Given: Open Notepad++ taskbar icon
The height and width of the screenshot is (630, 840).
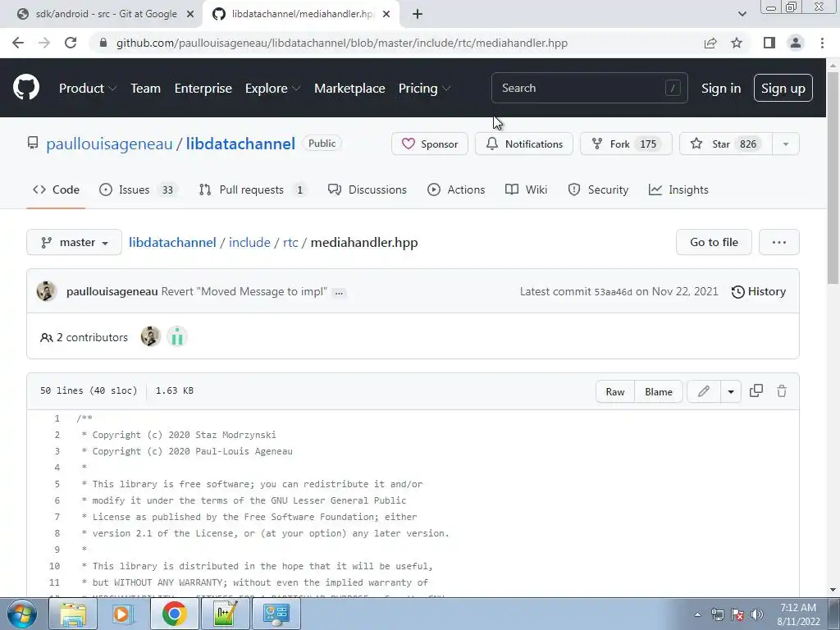Looking at the screenshot, I should [225, 614].
